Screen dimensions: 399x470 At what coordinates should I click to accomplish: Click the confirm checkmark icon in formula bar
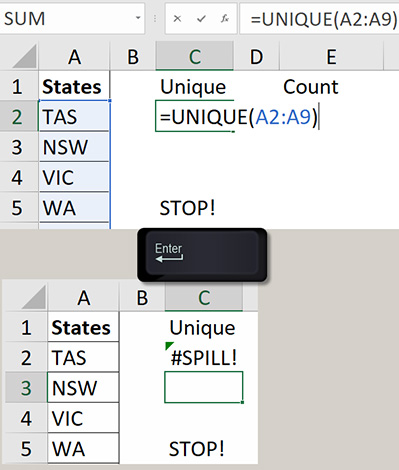(x=201, y=19)
